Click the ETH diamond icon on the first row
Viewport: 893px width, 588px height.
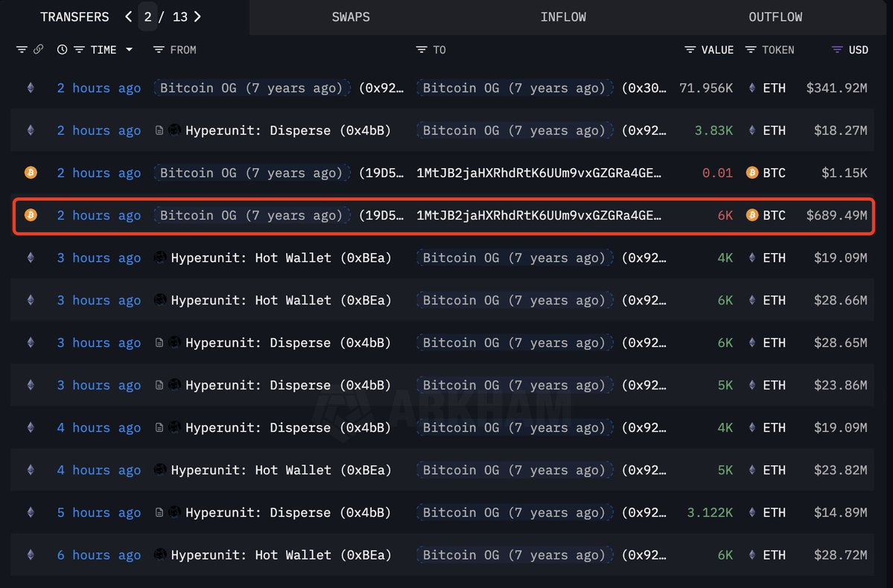pos(30,88)
